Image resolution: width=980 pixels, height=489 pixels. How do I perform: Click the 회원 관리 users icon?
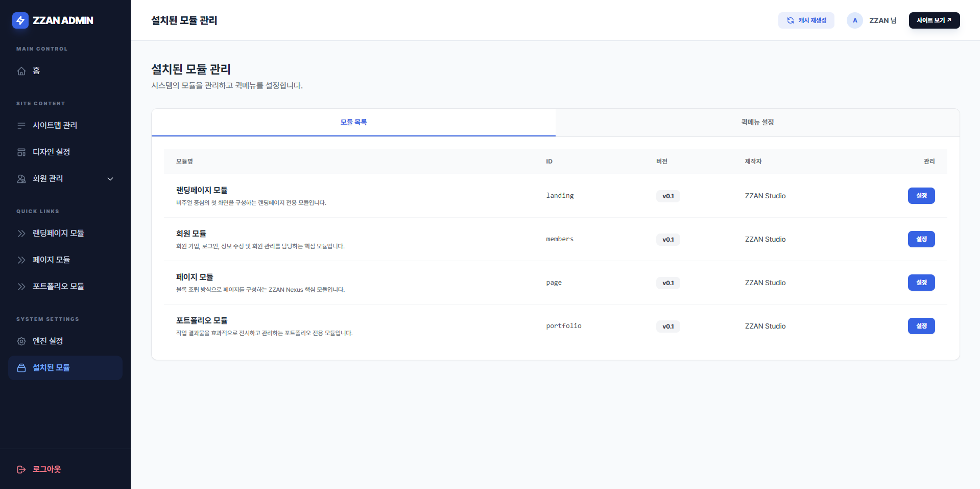click(x=21, y=179)
